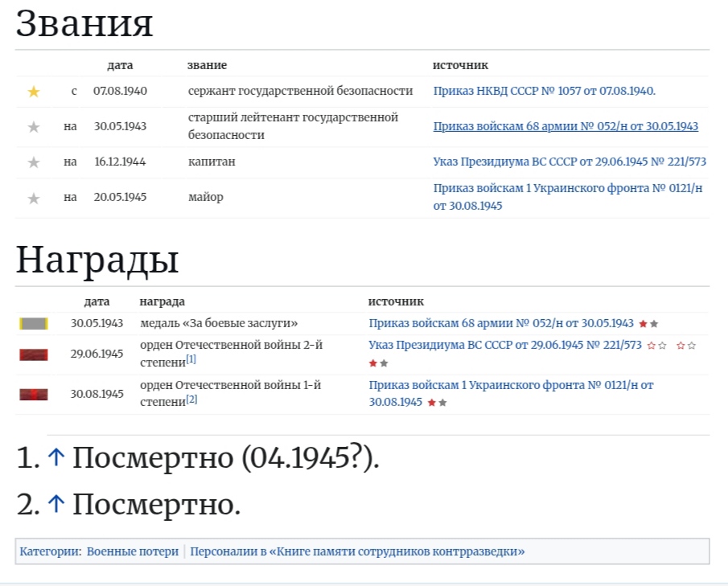Open «Книге памяти сотрудников контрразведки» category
728x586 pixels.
357,551
